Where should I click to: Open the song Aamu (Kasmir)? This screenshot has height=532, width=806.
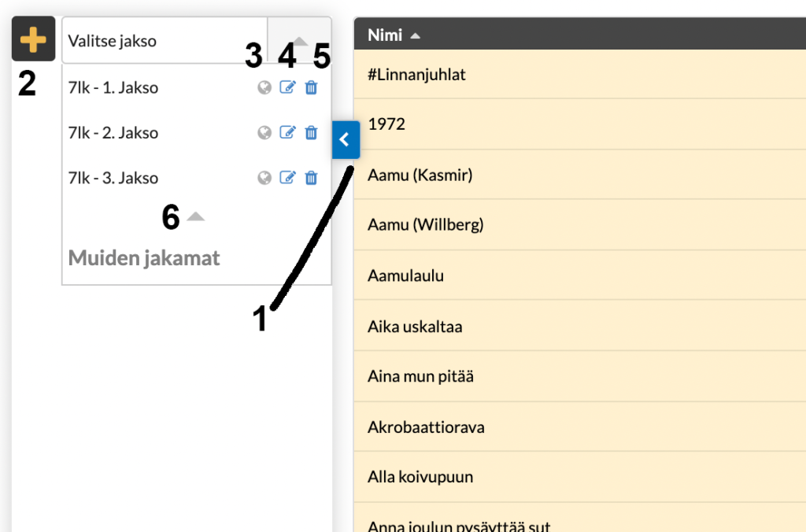[420, 175]
